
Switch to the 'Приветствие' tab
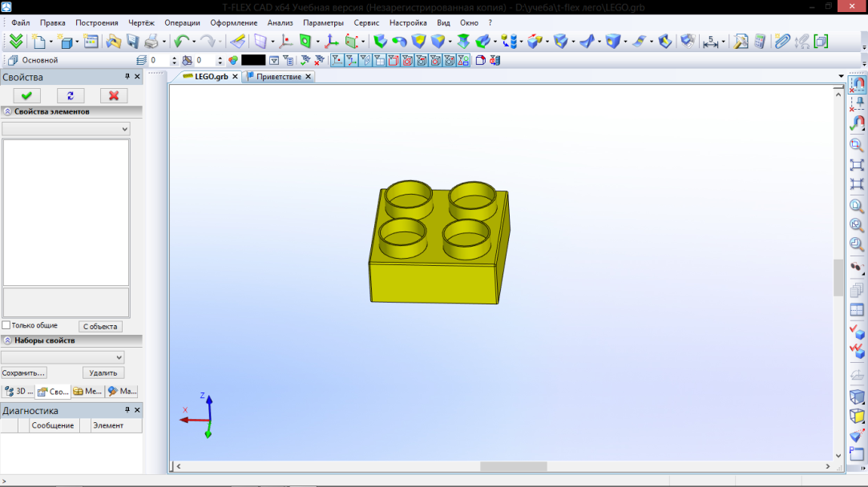[x=278, y=77]
